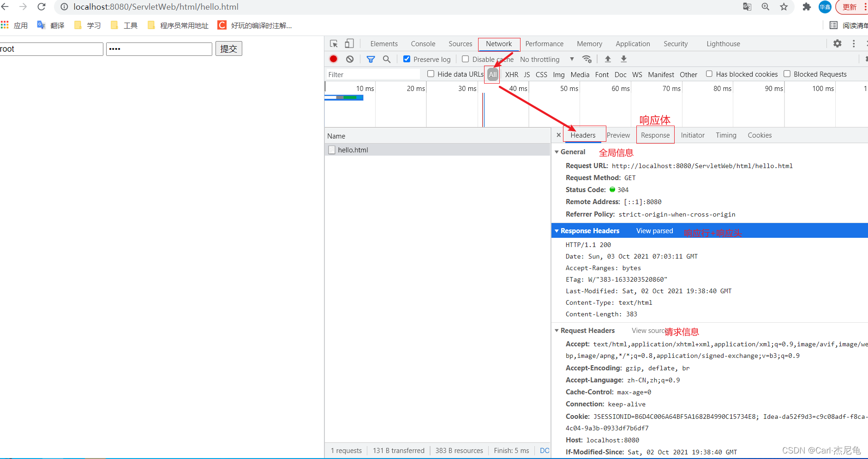Toggle the network filter funnel icon
This screenshot has height=459, width=868.
[371, 59]
